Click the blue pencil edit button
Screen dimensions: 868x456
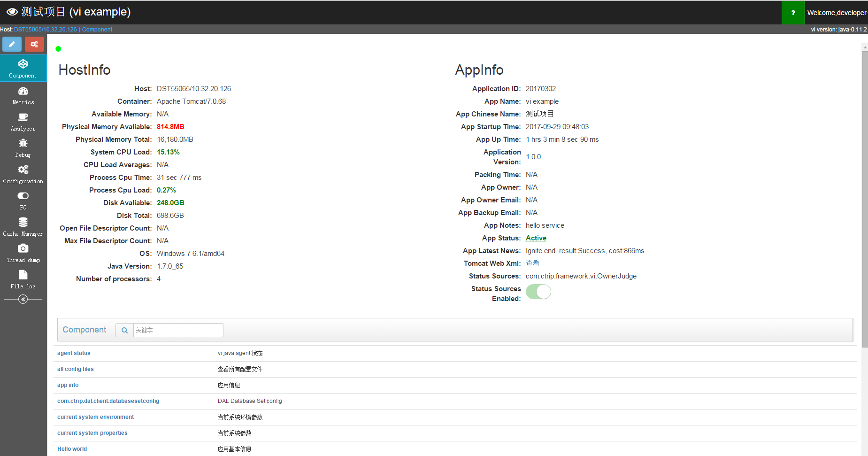click(x=12, y=44)
